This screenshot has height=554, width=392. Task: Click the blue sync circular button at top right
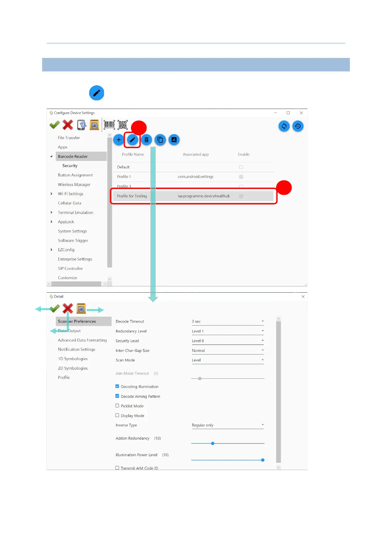(284, 126)
